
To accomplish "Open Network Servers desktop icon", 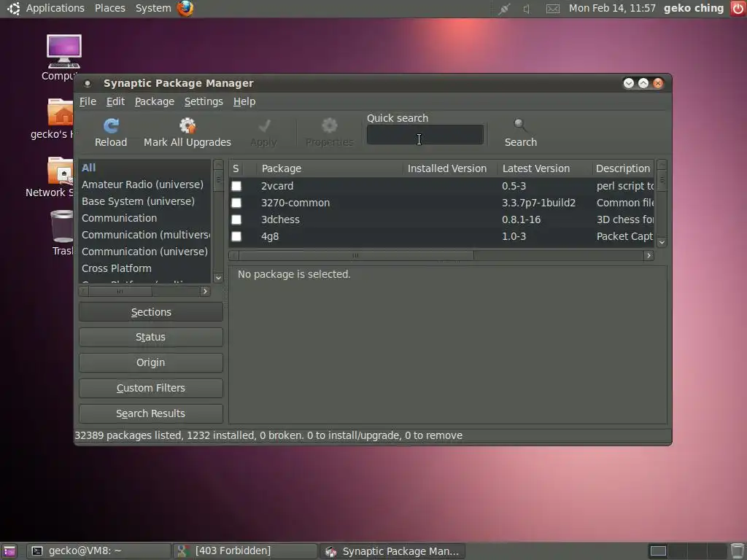I will 60,171.
